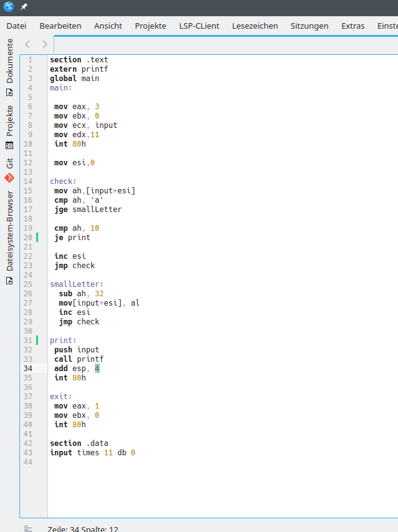Viewport: 398px width, 532px height.
Task: Click the Kate application icon in title bar
Action: coord(8,7)
